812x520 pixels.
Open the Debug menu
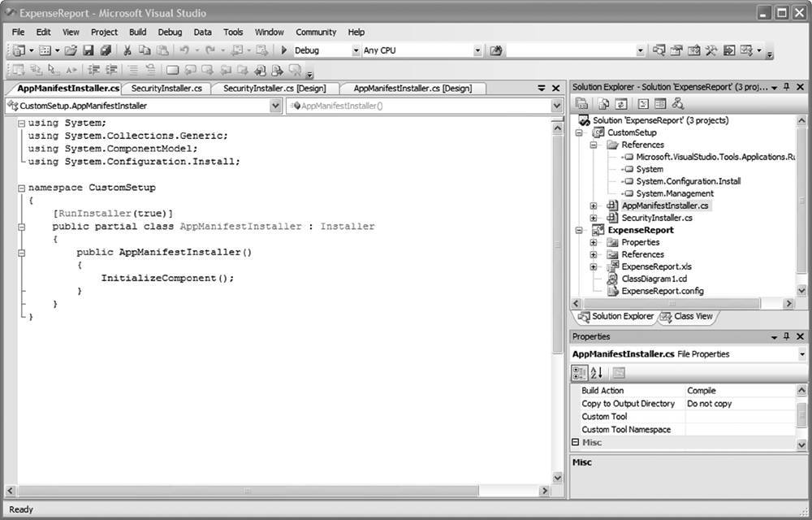170,32
